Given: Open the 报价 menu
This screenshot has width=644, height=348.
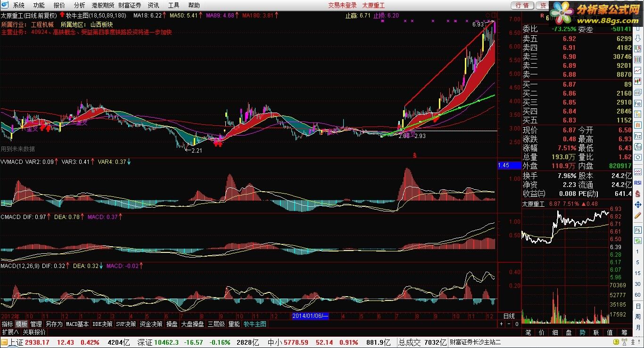Looking at the screenshot, I should 59,5.
